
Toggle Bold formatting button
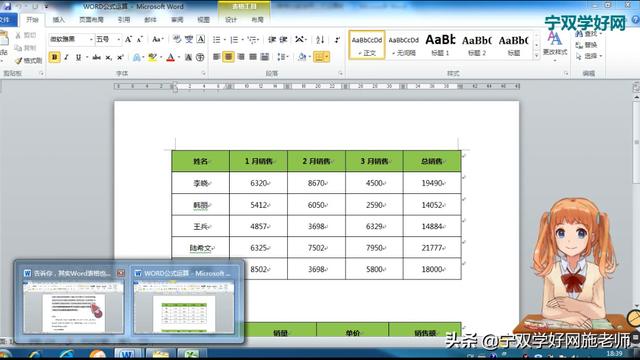(x=54, y=58)
